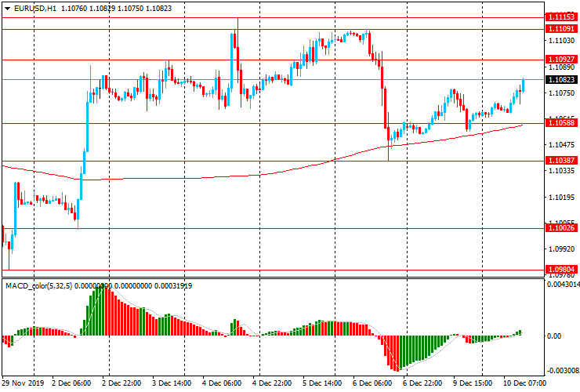Screen dimensions: 580x392
Task: Open the chart menu triangle beside EURUSD,H1
Action: [x=7, y=9]
